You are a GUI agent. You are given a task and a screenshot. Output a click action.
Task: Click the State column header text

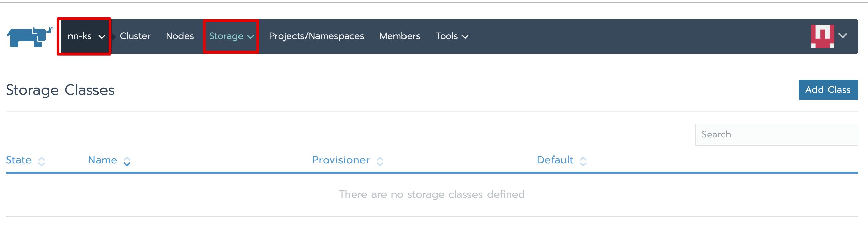[19, 160]
